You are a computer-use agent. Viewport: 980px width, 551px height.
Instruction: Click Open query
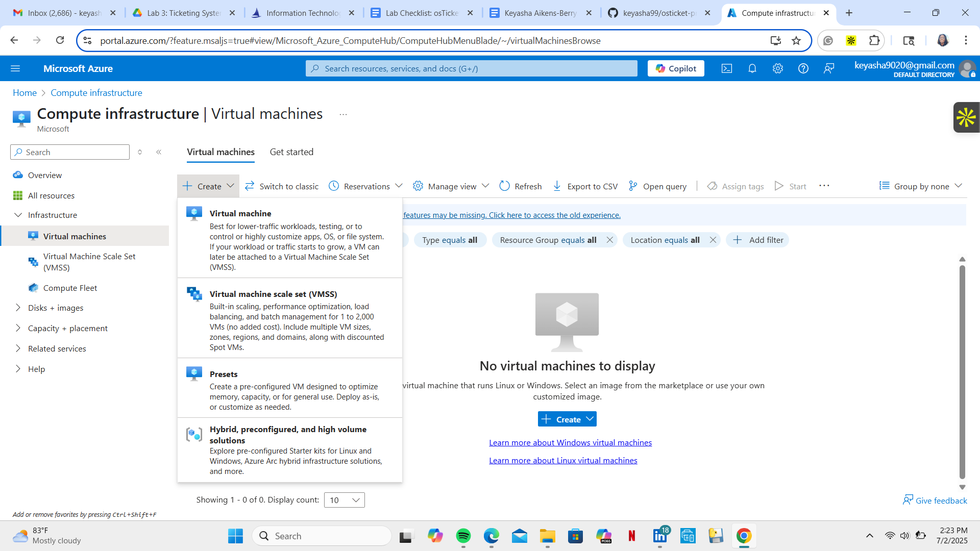click(x=657, y=186)
